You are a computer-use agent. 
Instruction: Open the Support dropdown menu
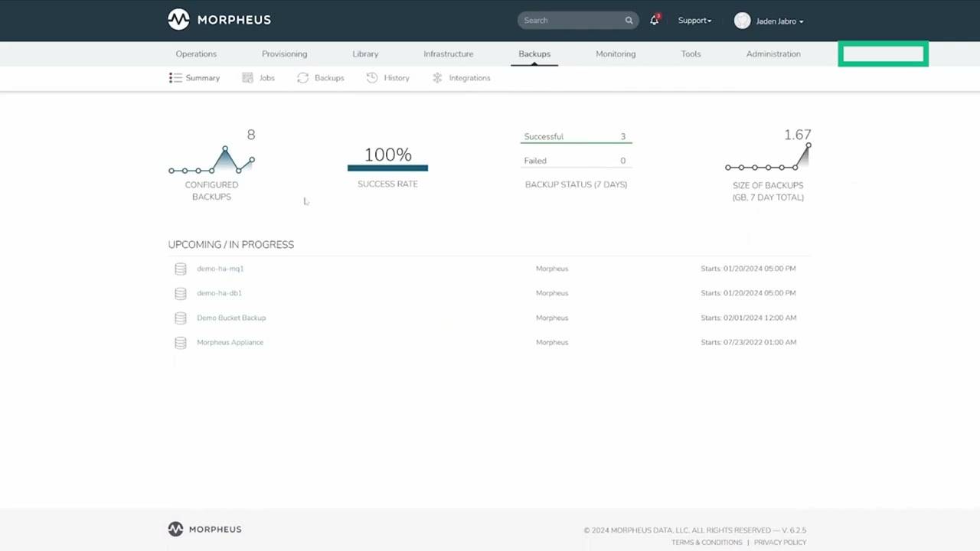pyautogui.click(x=694, y=21)
